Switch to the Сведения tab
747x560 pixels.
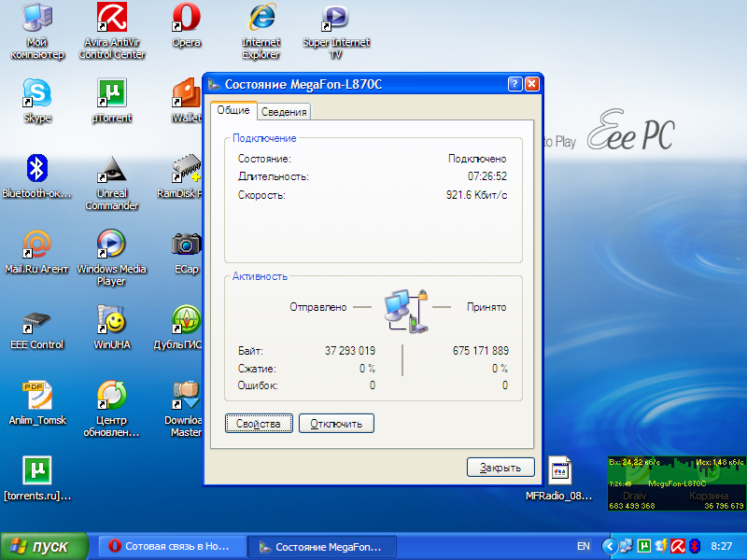(284, 112)
